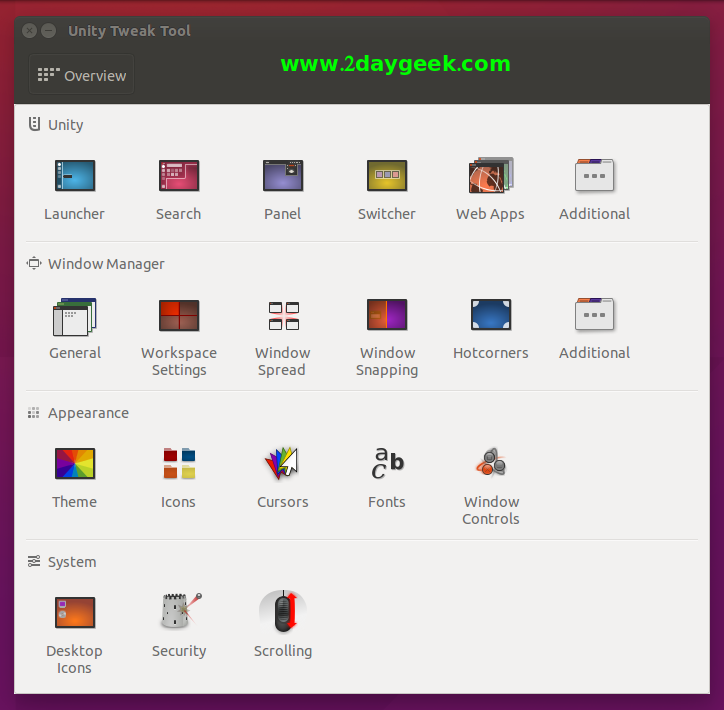724x710 pixels.
Task: Open the Web Apps icon
Action: tap(491, 175)
